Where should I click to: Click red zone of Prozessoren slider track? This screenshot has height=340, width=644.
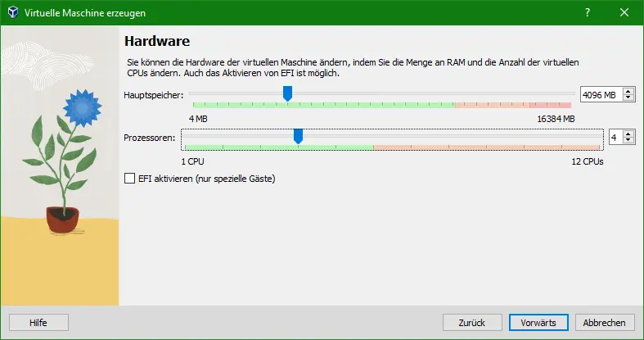click(486, 147)
